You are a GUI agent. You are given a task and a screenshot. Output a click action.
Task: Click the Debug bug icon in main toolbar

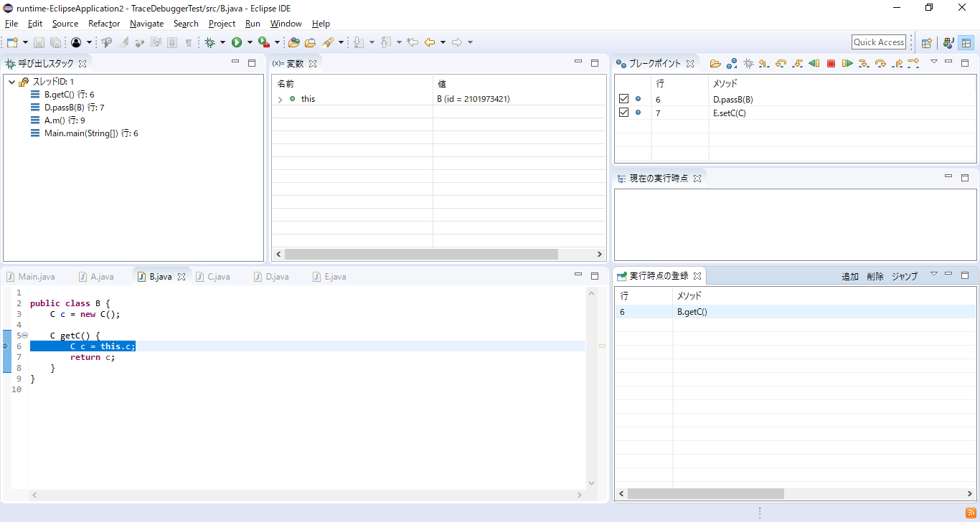pyautogui.click(x=210, y=43)
